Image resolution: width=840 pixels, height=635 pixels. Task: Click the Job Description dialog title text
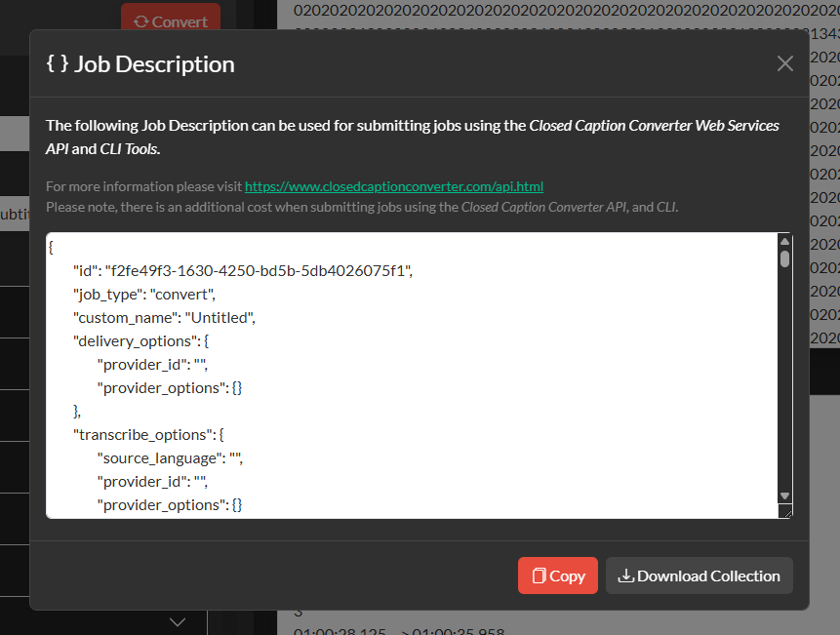[x=154, y=64]
